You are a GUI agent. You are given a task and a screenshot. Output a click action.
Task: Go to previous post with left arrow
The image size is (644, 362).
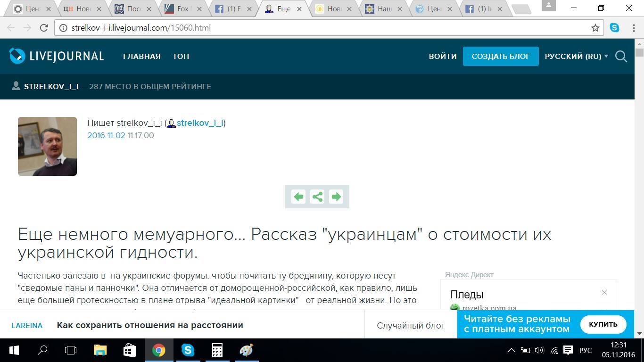pos(298,197)
